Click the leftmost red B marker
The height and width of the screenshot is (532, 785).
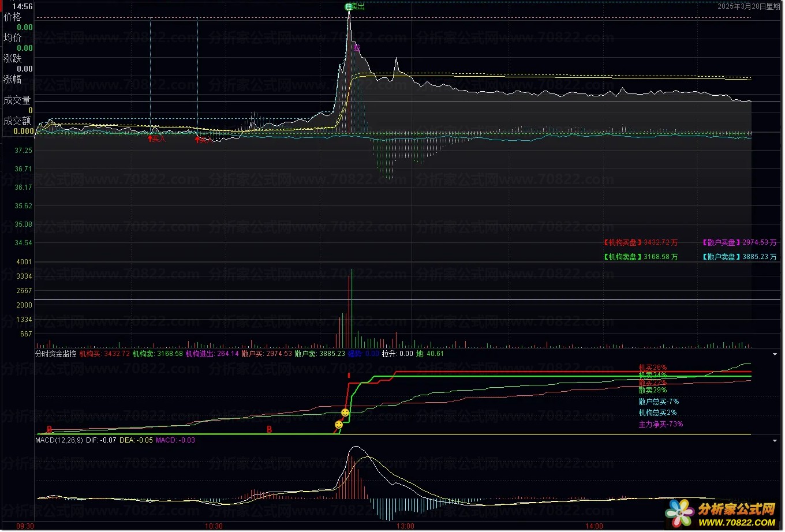[49, 430]
